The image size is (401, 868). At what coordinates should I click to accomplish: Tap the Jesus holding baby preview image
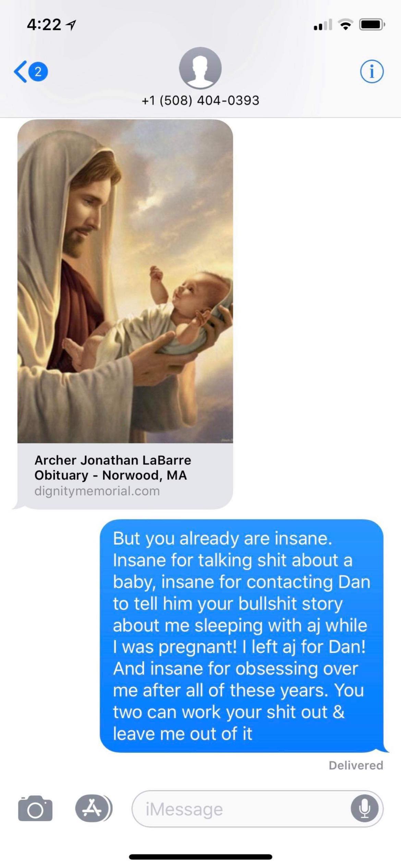tap(125, 281)
